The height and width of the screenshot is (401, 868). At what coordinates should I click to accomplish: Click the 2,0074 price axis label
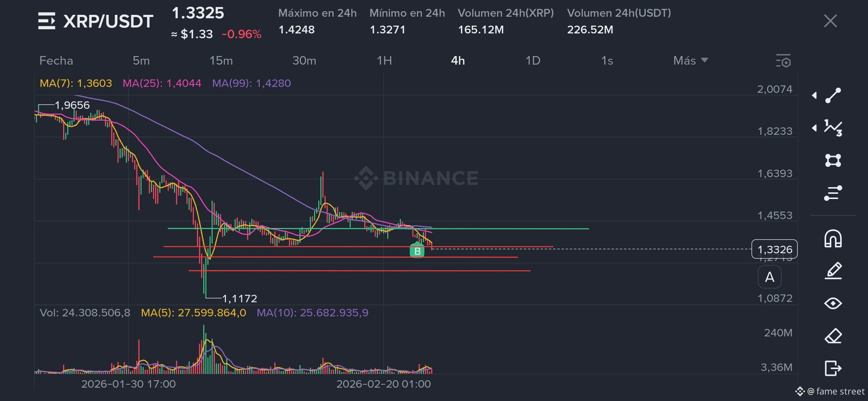(775, 89)
